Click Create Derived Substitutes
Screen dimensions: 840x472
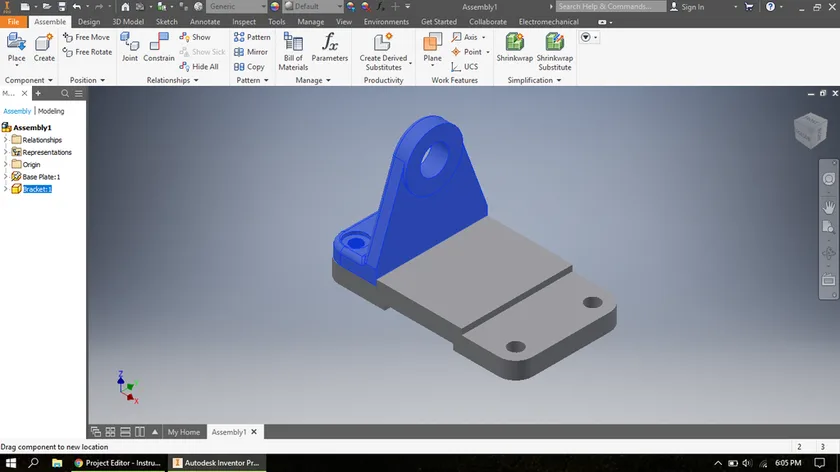tap(383, 51)
